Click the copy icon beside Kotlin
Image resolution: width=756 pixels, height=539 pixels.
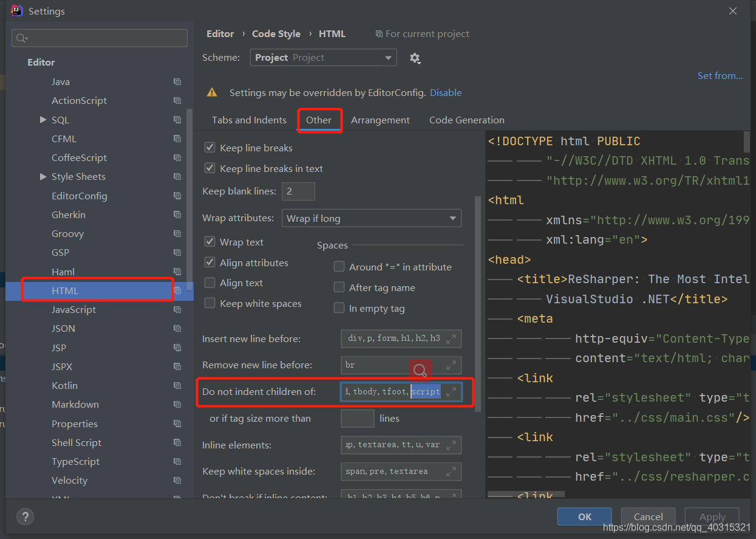177,385
